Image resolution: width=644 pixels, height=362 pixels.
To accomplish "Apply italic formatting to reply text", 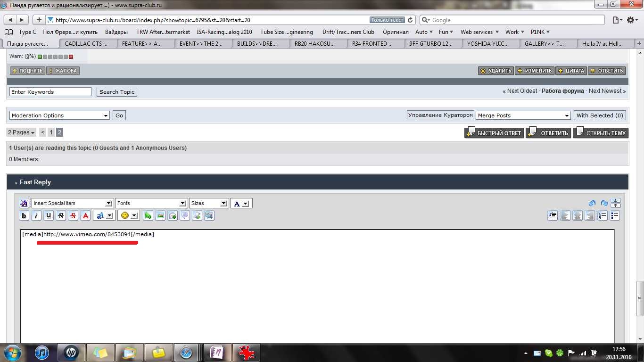I will (x=36, y=216).
